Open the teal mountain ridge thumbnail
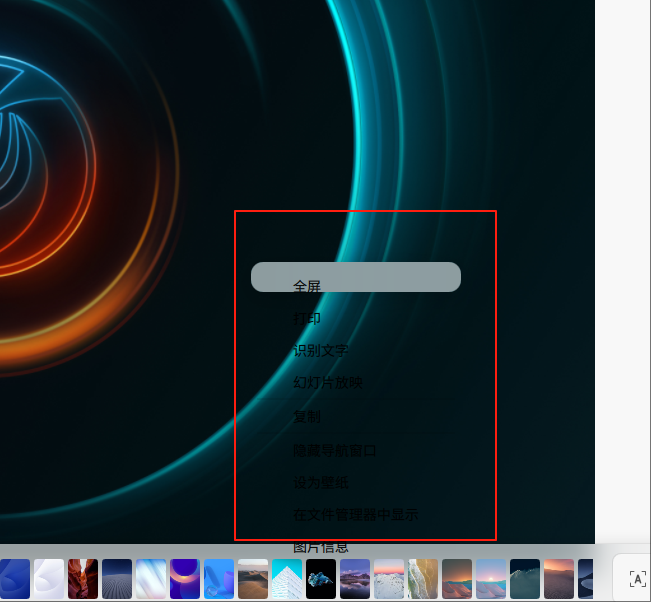Screen dimensions: 651x602 pos(525,579)
